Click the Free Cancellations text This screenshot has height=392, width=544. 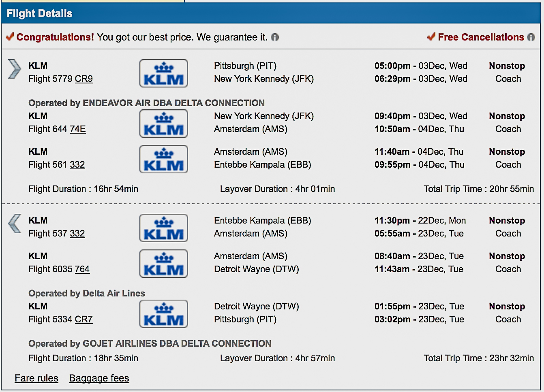click(481, 37)
